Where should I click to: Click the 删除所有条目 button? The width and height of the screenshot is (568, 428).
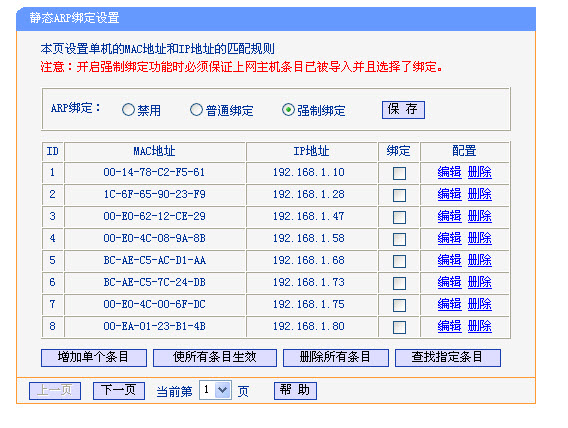coord(336,358)
